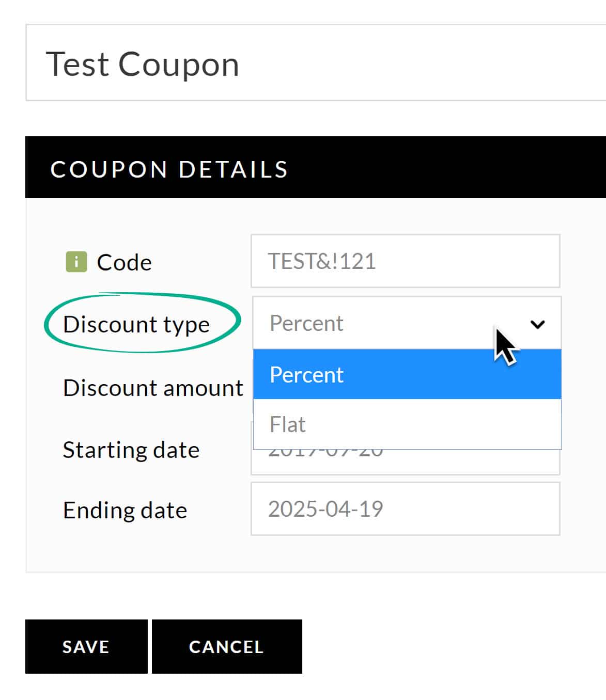Click the Discount amount label

point(153,388)
